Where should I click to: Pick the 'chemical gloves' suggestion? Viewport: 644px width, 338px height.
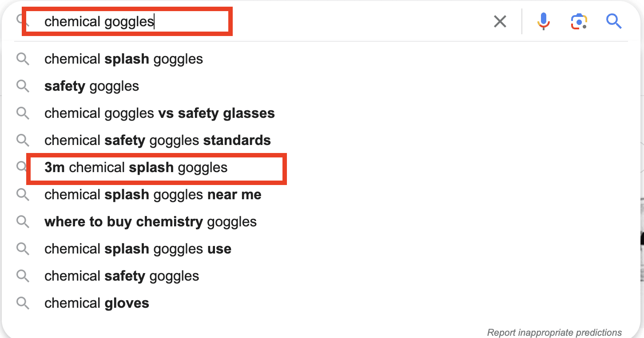pyautogui.click(x=96, y=303)
